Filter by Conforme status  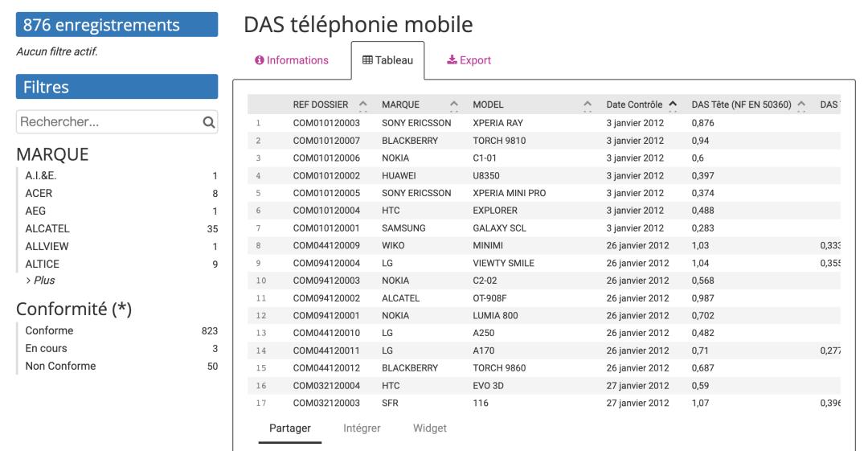point(50,330)
